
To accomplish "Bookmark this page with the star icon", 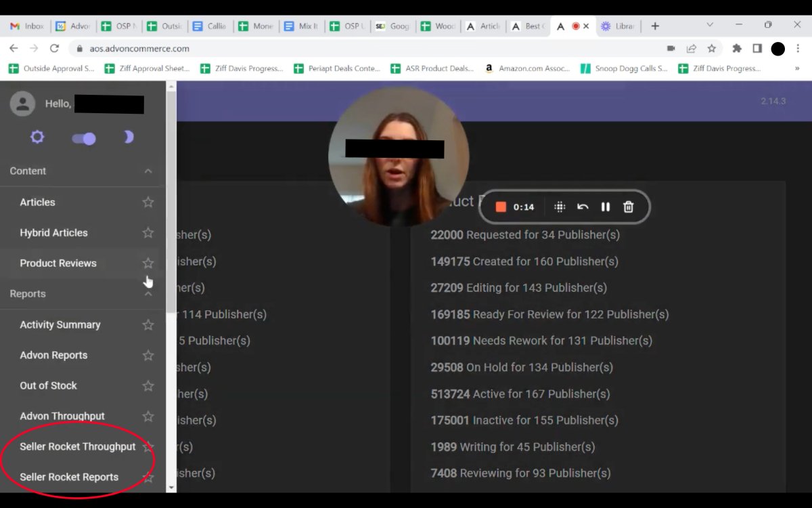I will click(x=711, y=49).
